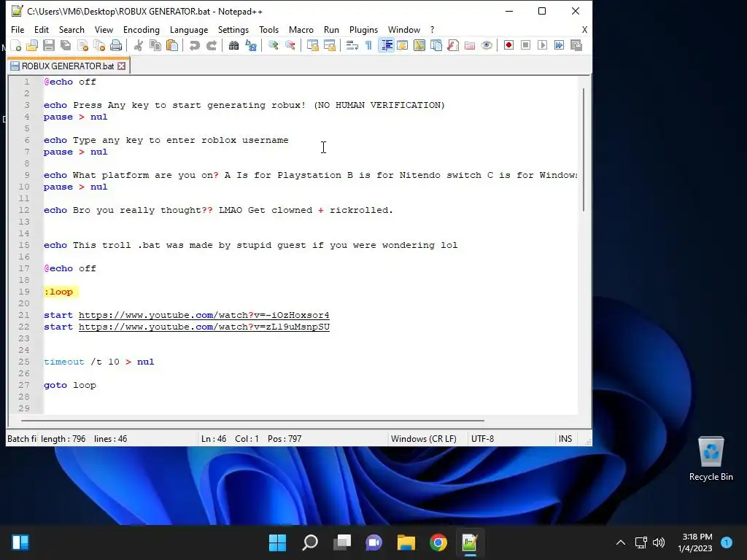Screen dimensions: 747x560
Task: Toggle the Show Indent Guide icon
Action: tap(387, 46)
